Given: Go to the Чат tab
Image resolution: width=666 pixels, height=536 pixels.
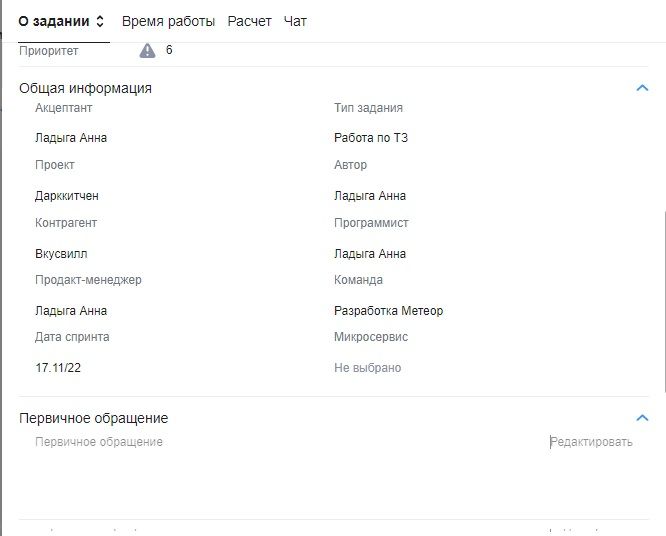Looking at the screenshot, I should pos(295,21).
